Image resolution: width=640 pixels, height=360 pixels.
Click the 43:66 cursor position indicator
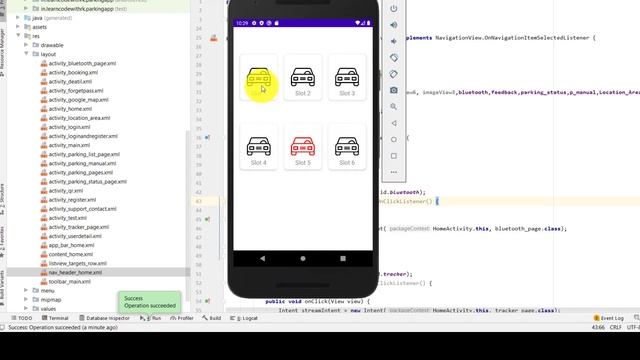598,327
